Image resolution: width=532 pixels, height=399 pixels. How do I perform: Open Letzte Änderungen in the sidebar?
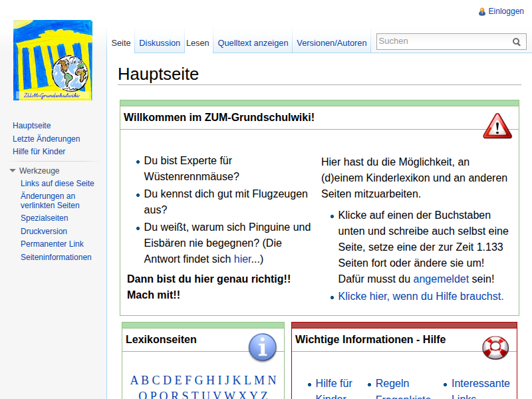pos(46,138)
